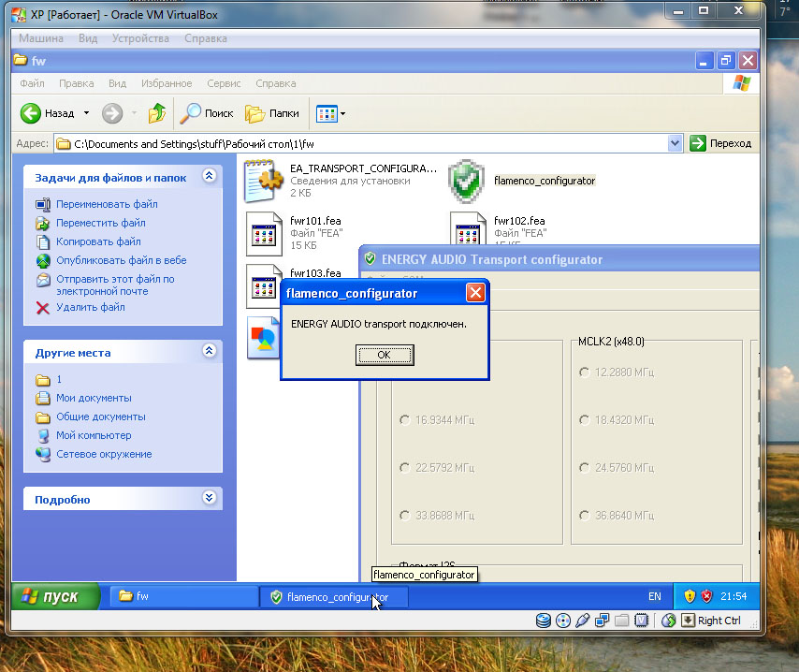
Task: Click the EN language indicator
Action: coord(654,596)
